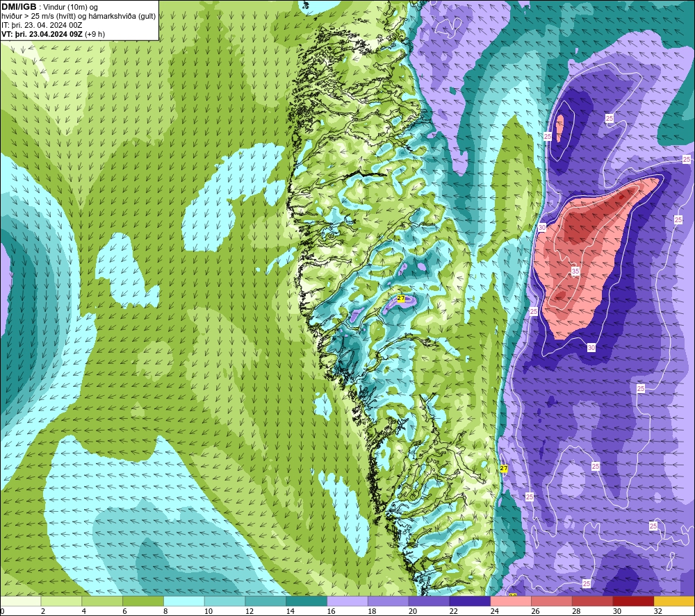Image resolution: width=695 pixels, height=616 pixels.
Task: Pick the purple swatch between 20 and 22
Action: click(429, 601)
